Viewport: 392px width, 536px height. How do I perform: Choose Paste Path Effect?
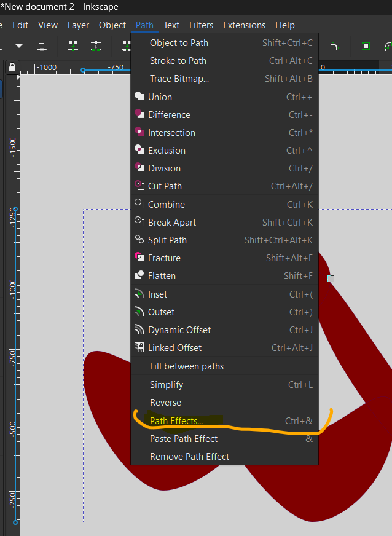(224, 439)
